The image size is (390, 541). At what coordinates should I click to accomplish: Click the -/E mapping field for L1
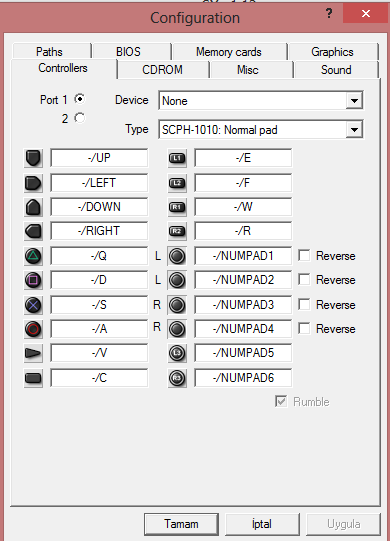pyautogui.click(x=243, y=158)
